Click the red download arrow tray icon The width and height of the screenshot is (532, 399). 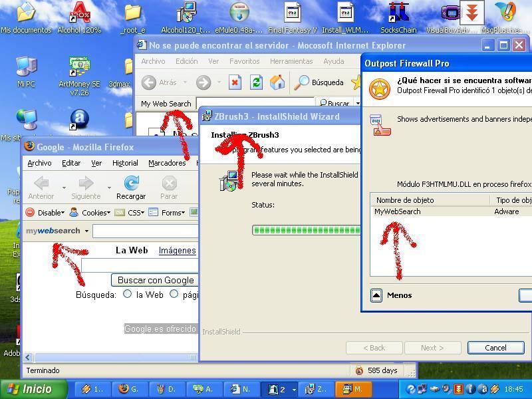pos(458,389)
